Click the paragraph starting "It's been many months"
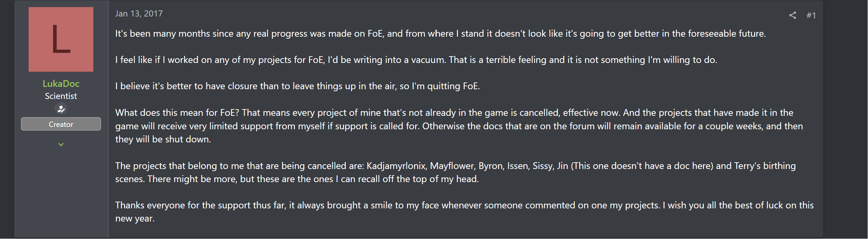 440,34
